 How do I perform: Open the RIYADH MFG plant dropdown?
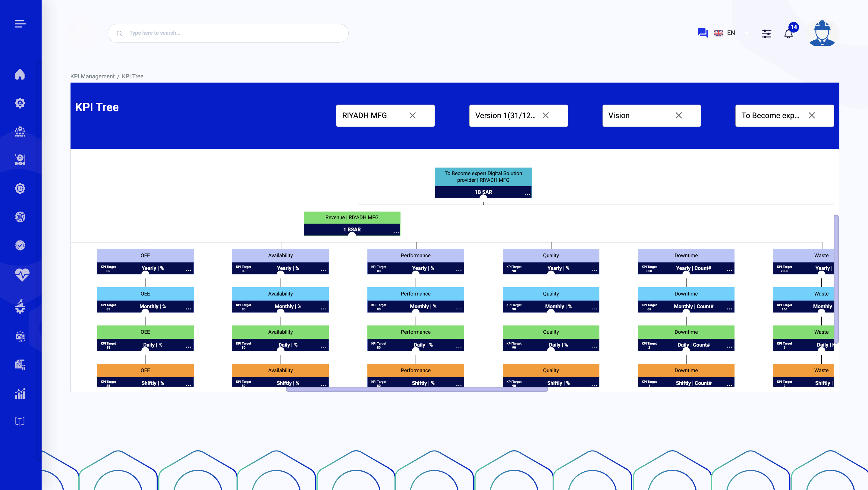385,116
